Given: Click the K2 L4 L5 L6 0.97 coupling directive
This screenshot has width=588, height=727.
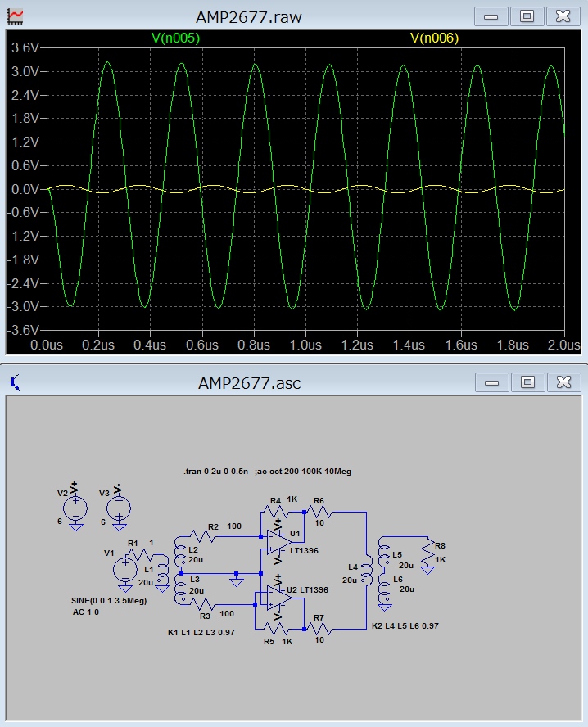Looking at the screenshot, I should point(405,626).
